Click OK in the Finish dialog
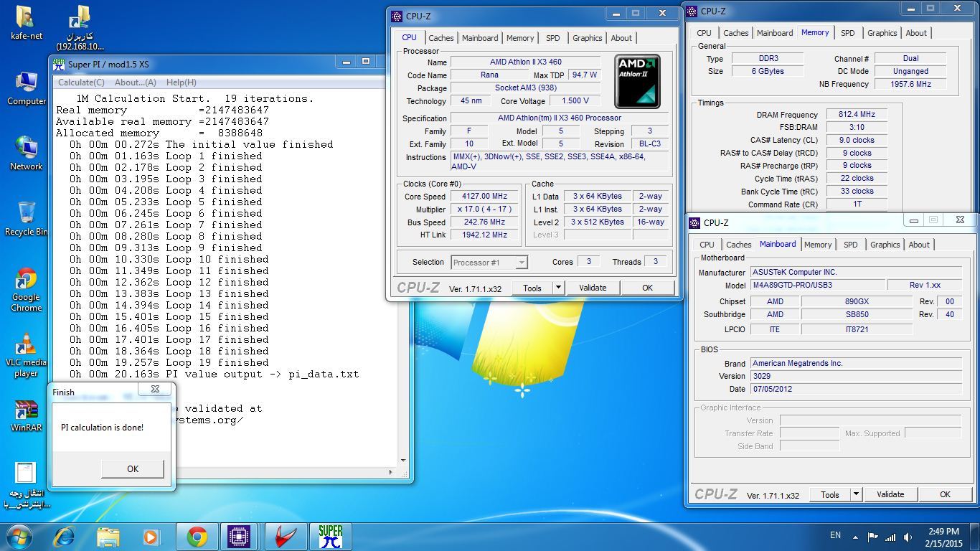Screen dimensions: 980x551 pyautogui.click(x=133, y=468)
